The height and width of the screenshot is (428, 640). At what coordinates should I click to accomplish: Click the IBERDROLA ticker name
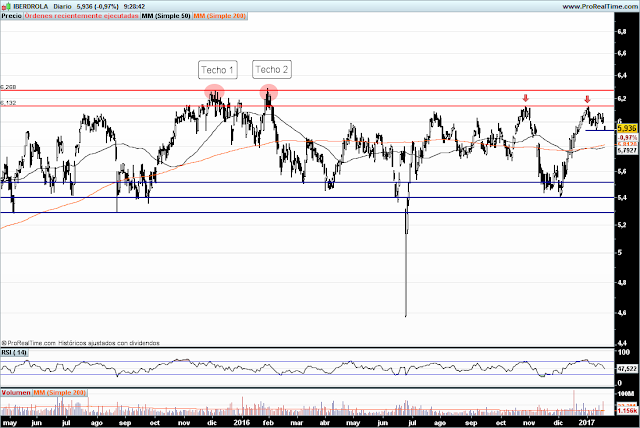tap(31, 7)
